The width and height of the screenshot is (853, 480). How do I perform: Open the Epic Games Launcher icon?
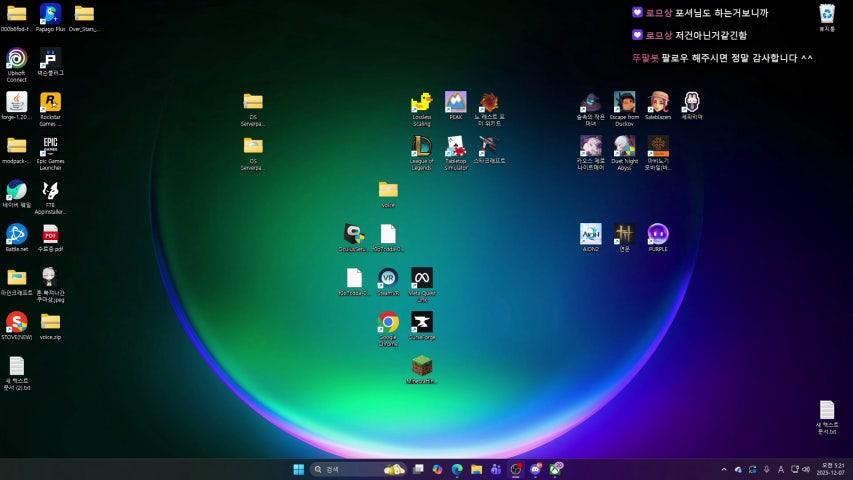50,147
